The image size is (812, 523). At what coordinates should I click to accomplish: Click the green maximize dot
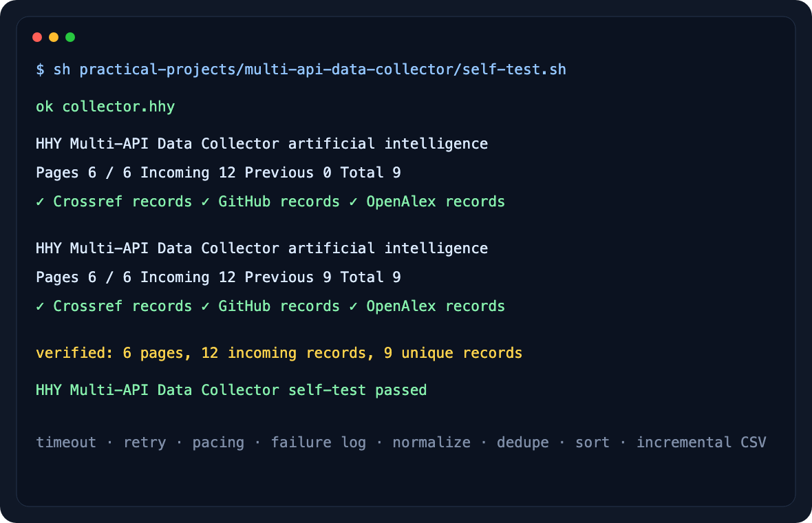[70, 37]
